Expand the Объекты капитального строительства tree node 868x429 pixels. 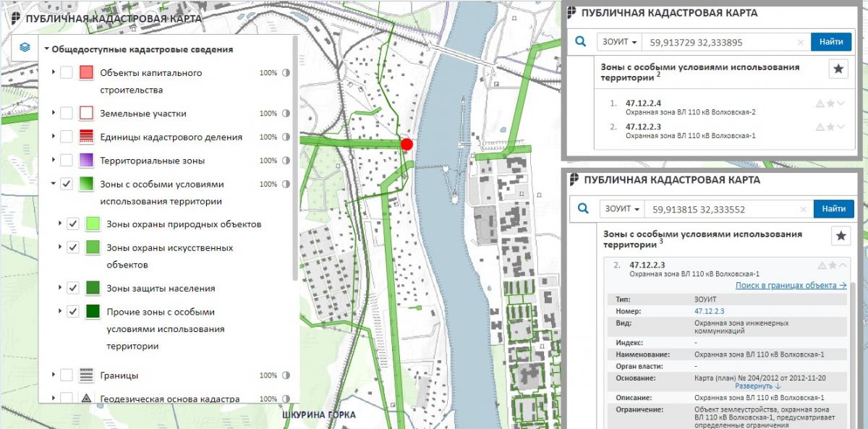(x=54, y=73)
